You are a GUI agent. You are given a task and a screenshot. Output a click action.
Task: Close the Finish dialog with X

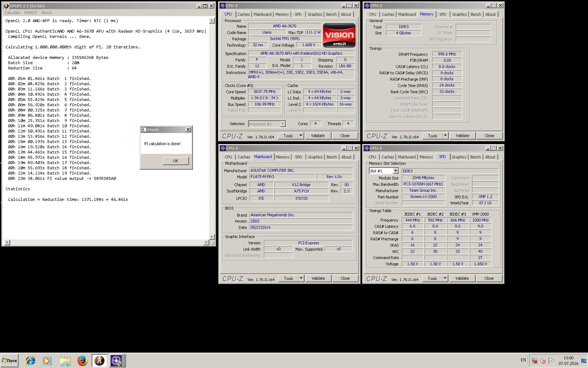click(188, 130)
